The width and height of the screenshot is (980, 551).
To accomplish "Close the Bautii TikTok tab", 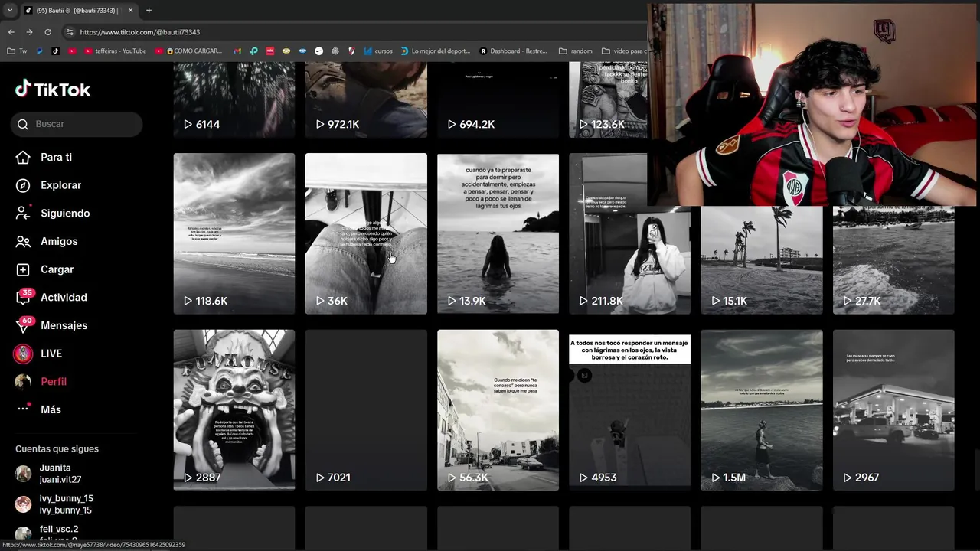I will point(130,10).
